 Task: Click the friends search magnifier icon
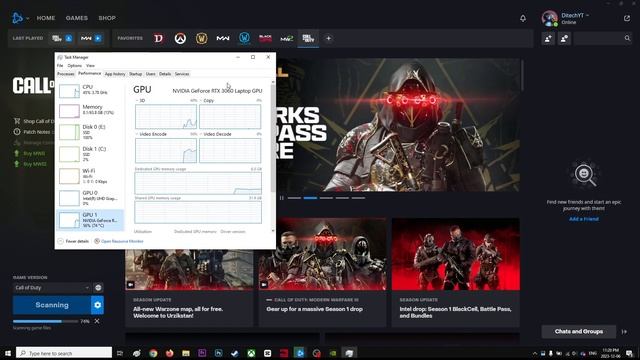(x=627, y=38)
